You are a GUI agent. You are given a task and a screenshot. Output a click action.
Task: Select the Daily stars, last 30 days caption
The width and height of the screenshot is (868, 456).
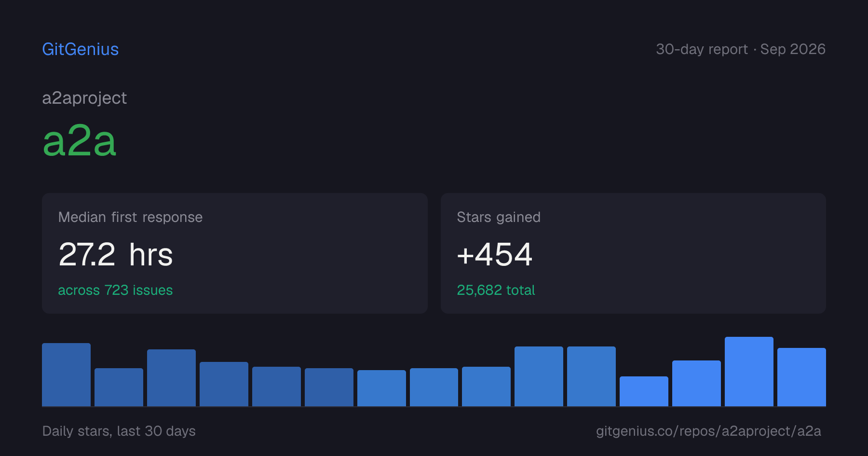pos(119,431)
